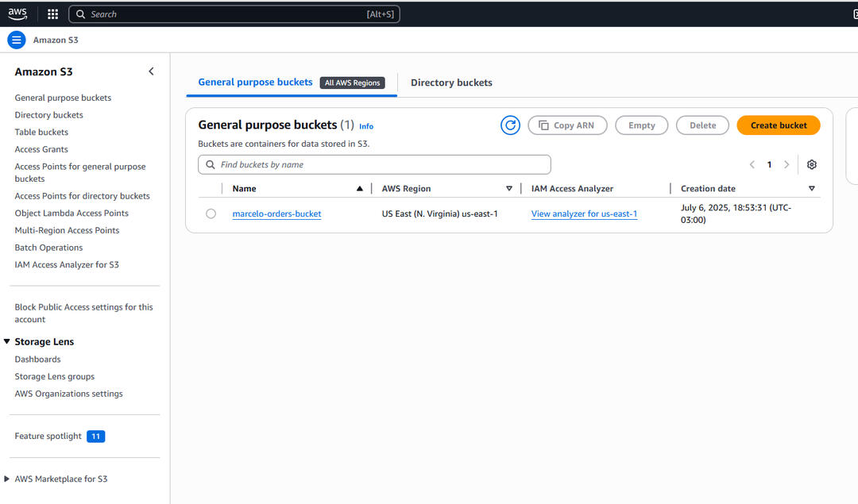This screenshot has width=858, height=504.
Task: Expand AWS Marketplace for S3 section
Action: click(7, 479)
